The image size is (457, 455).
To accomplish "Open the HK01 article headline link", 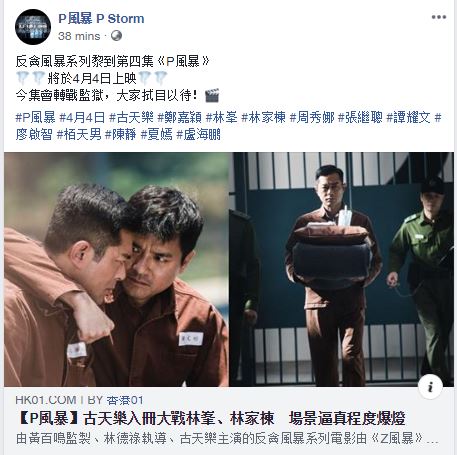I will pyautogui.click(x=211, y=419).
